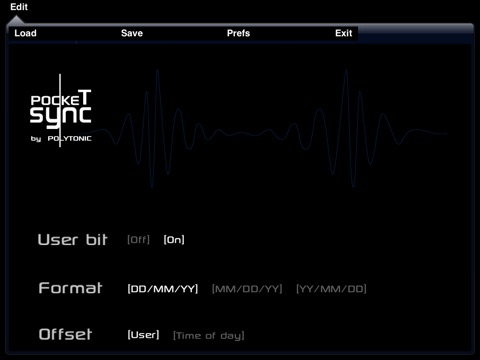Set User bit to Off
The height and width of the screenshot is (360, 480).
click(138, 239)
